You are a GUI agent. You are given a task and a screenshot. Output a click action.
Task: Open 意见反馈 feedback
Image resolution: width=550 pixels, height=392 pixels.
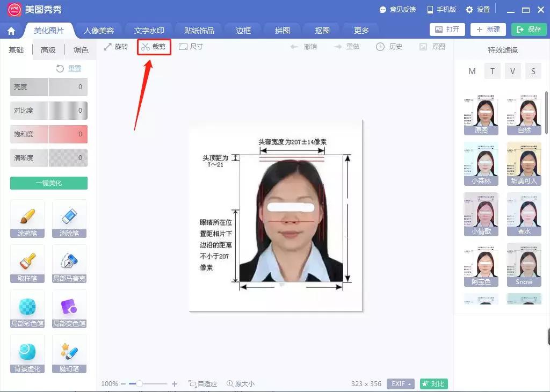coord(398,10)
